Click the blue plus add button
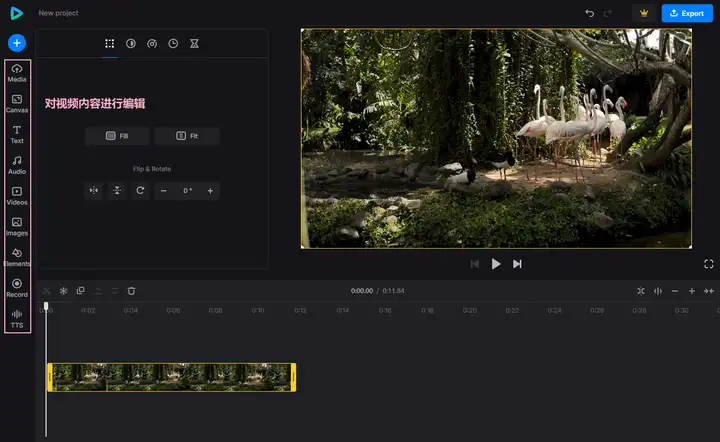720x442 pixels. tap(17, 43)
